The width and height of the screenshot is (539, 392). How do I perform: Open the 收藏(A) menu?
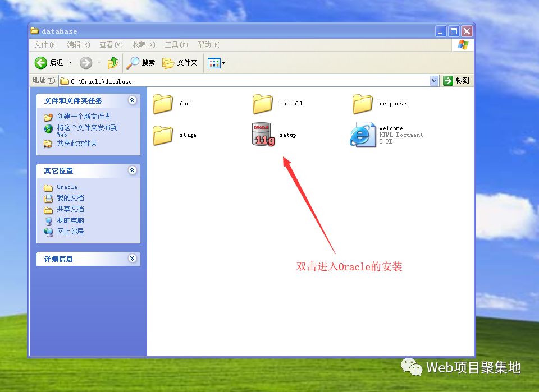(144, 45)
